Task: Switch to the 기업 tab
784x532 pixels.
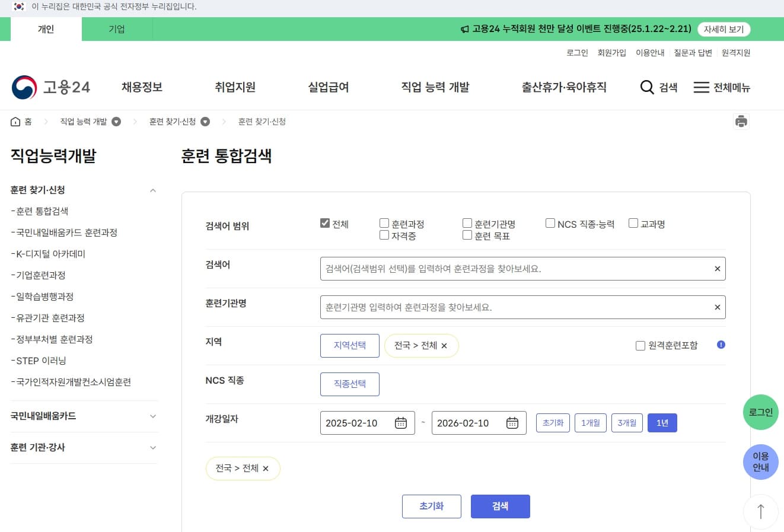Action: coord(116,28)
